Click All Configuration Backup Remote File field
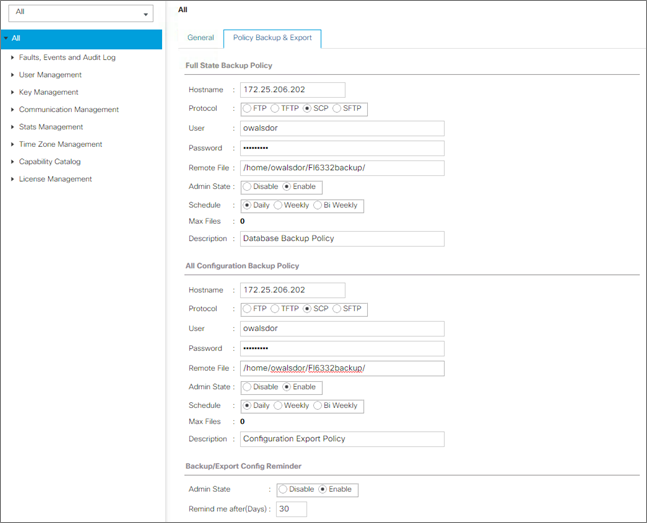Image resolution: width=647 pixels, height=523 pixels. [x=342, y=368]
